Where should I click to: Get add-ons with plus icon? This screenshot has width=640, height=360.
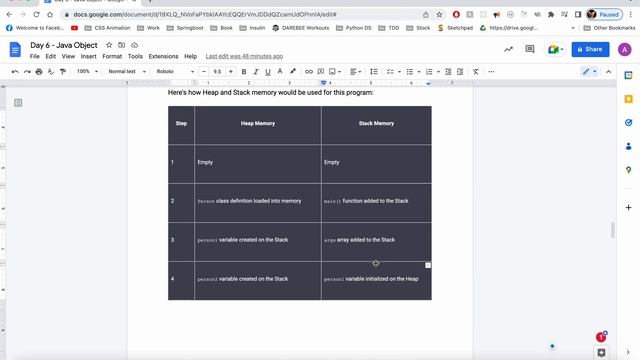coord(629,208)
